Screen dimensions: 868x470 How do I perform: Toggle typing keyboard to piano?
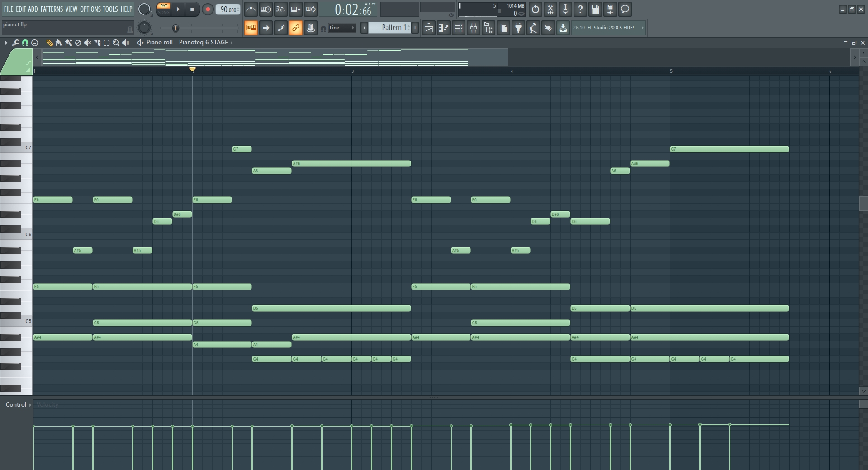click(x=251, y=28)
